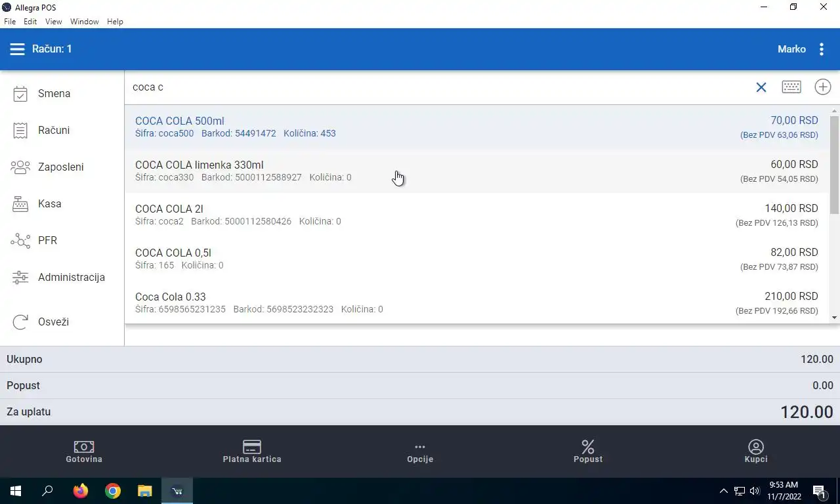Open the View menu
840x504 pixels.
point(54,22)
